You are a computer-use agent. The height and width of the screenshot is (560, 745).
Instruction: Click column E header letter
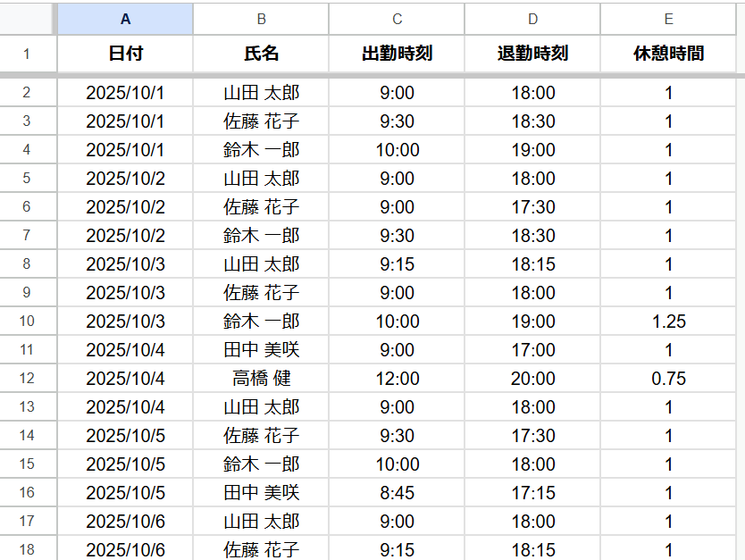point(668,19)
